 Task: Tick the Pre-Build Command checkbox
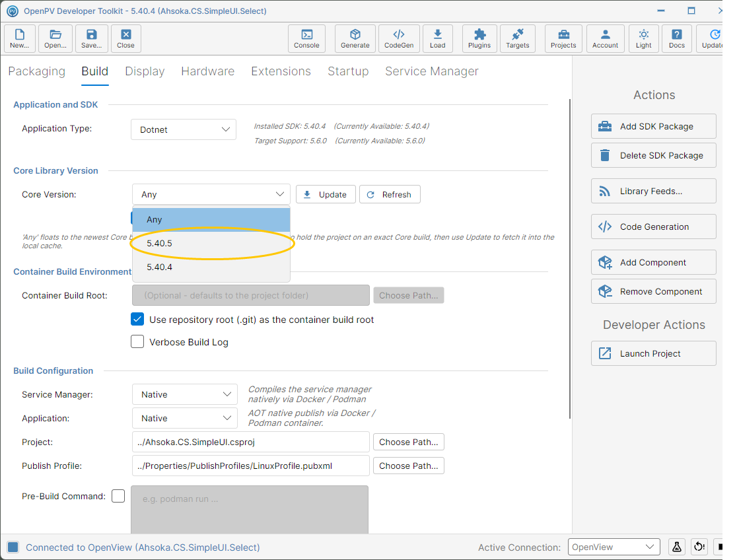click(118, 496)
